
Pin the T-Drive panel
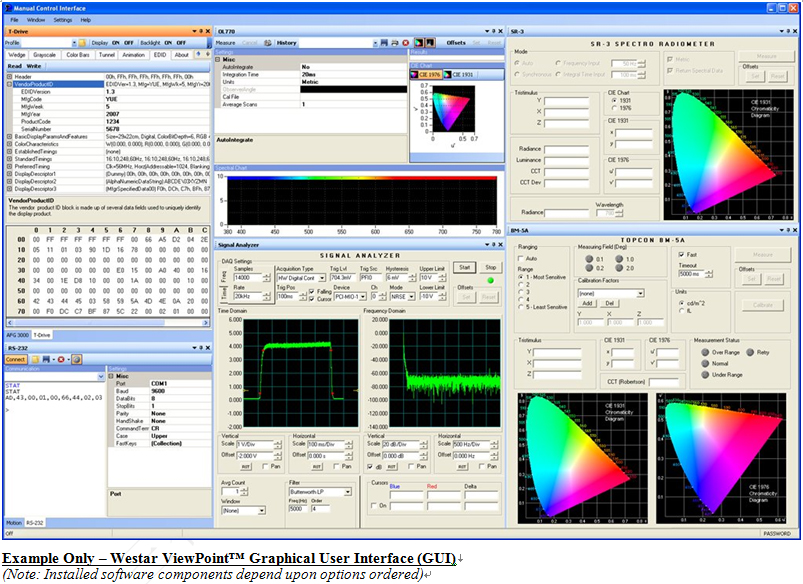pos(201,31)
